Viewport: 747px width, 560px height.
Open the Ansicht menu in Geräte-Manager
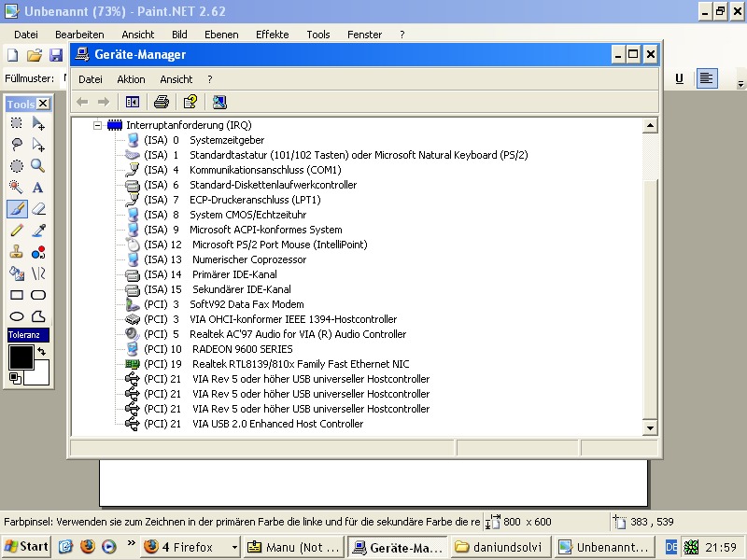(176, 79)
